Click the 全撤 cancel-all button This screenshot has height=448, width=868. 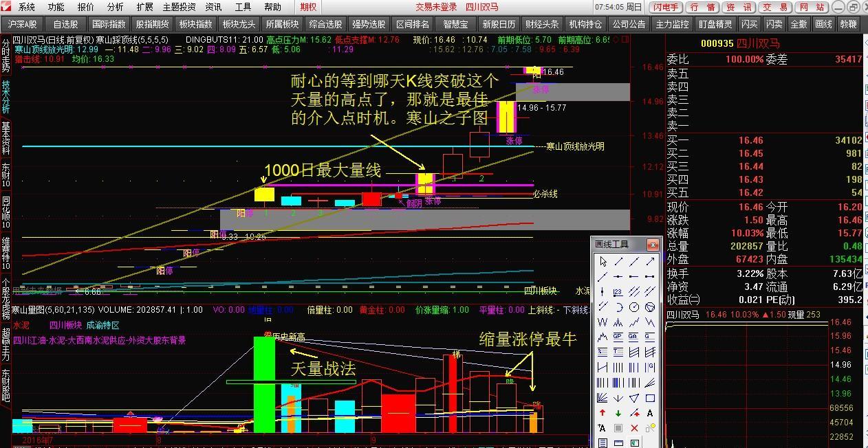(799, 23)
